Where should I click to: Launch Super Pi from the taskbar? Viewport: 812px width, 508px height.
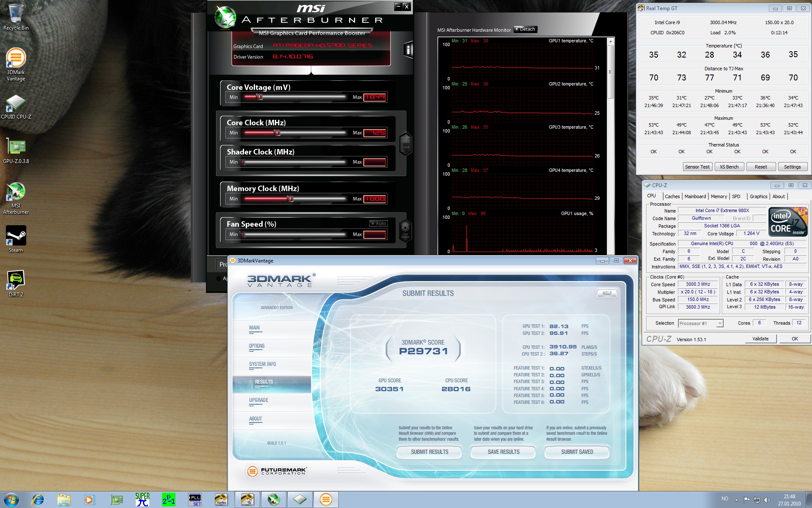(143, 500)
